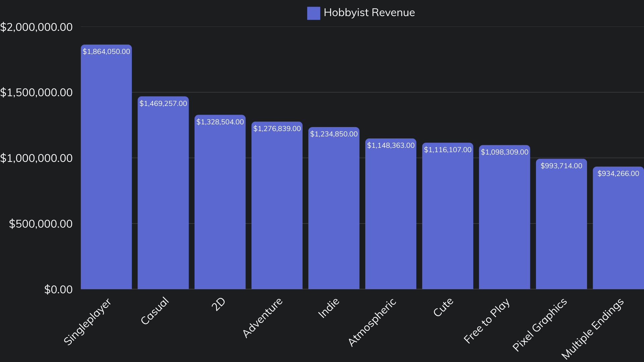
Task: Click the $500,000.00 y-axis tick label
Action: click(41, 224)
